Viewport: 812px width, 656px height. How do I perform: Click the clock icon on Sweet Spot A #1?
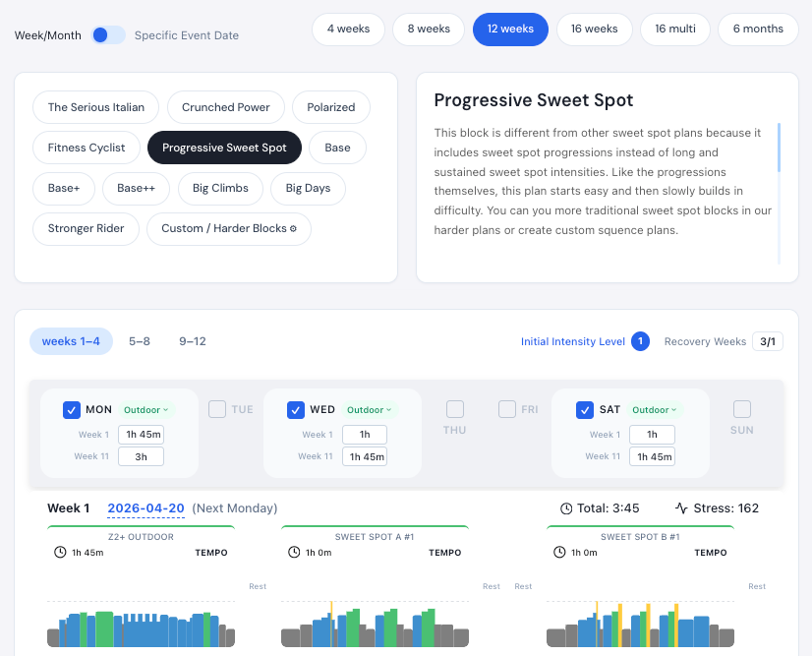click(x=294, y=553)
